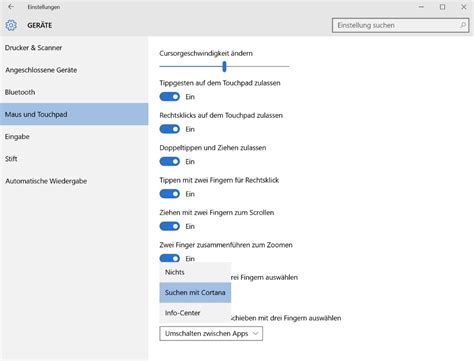Click 'Cursorgeschwindigkeit ändern' label
Image resolution: width=474 pixels, height=361 pixels.
click(206, 53)
